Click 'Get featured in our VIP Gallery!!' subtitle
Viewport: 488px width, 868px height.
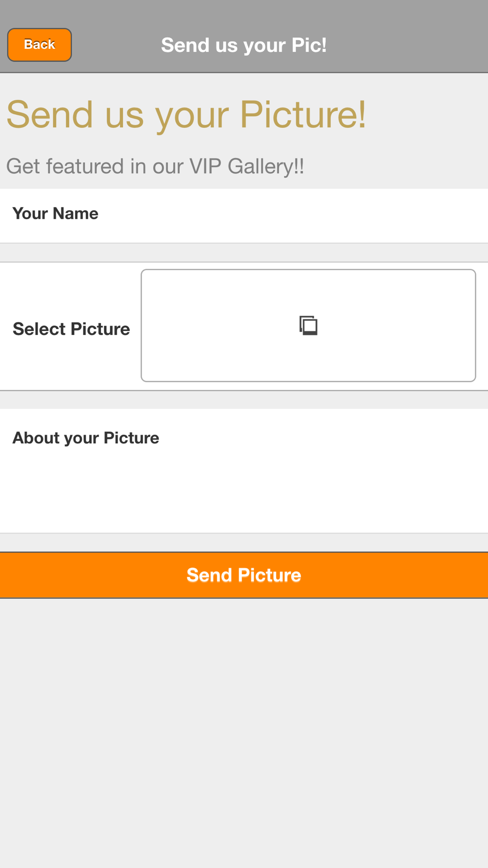tap(155, 166)
